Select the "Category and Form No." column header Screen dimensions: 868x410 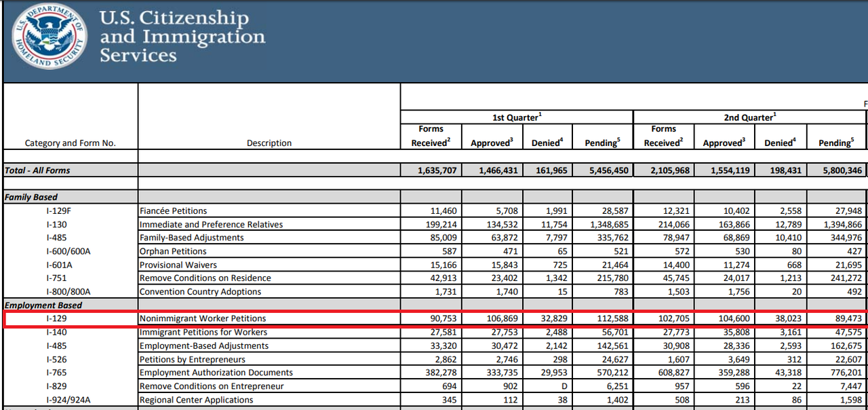pos(70,143)
